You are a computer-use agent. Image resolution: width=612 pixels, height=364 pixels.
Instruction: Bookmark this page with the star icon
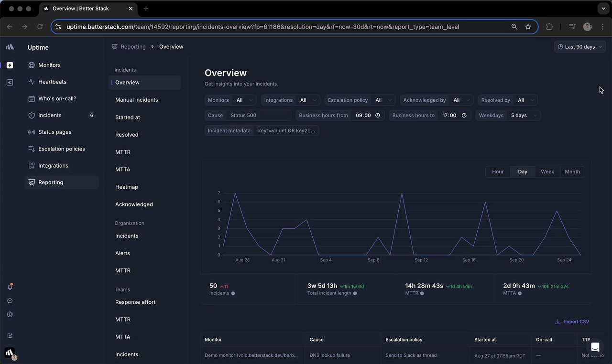528,27
